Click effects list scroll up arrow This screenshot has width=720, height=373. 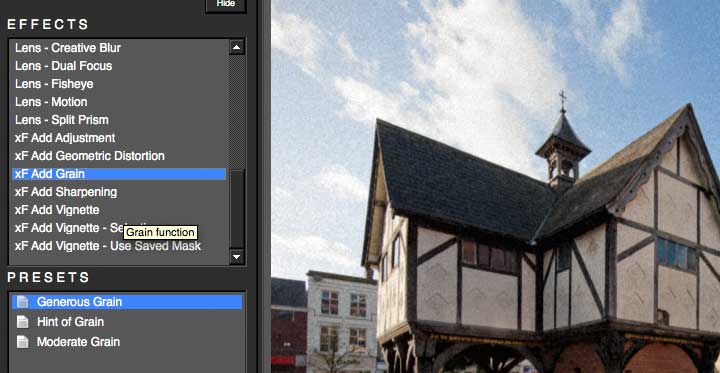pos(236,47)
